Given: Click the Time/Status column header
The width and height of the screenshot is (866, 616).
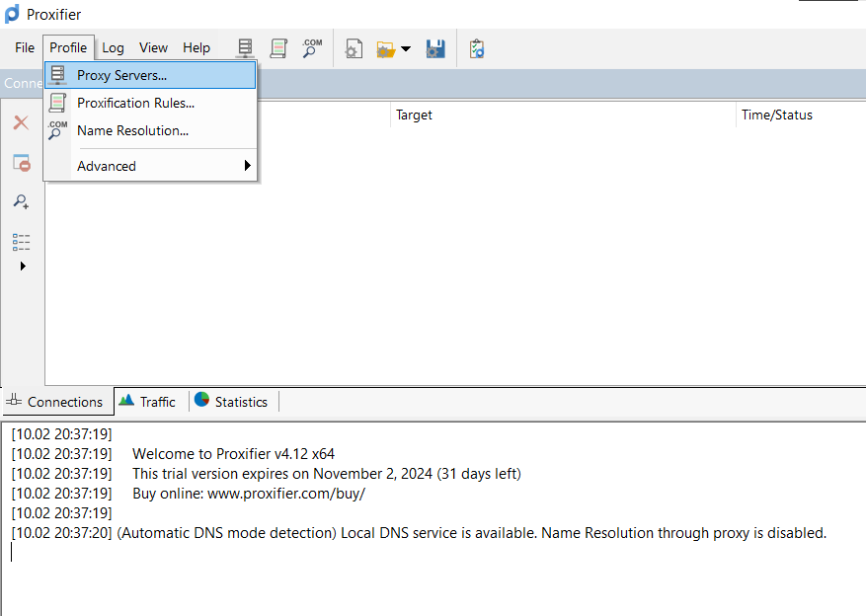Looking at the screenshot, I should (801, 115).
